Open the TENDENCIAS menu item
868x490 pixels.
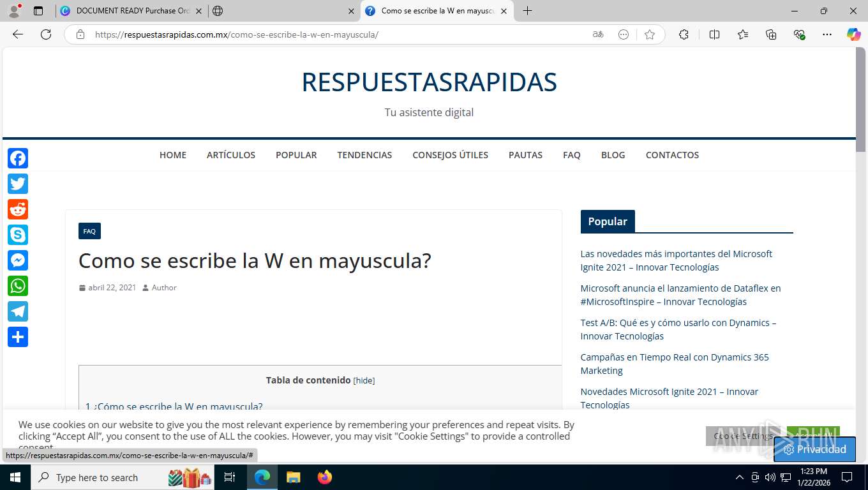(x=364, y=155)
